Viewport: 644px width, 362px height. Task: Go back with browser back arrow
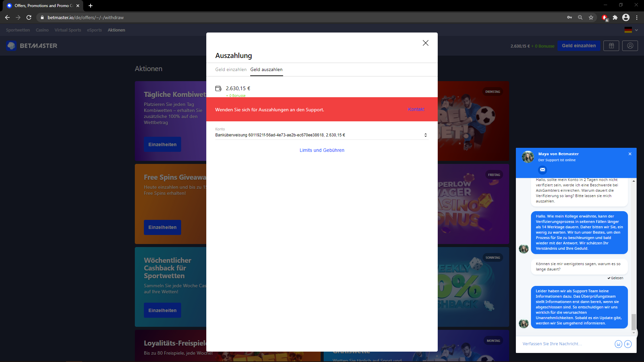click(7, 17)
